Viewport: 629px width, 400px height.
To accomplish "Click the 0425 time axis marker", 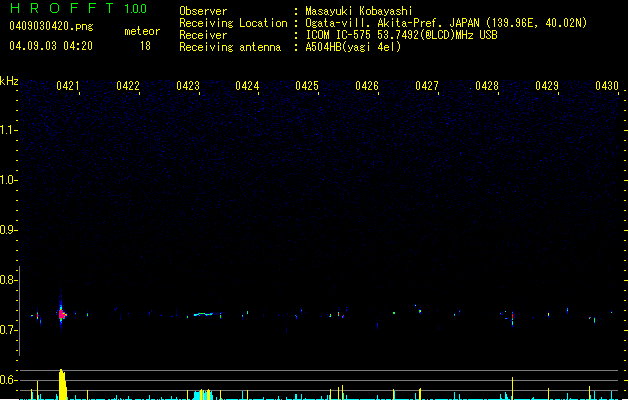I will (x=307, y=86).
